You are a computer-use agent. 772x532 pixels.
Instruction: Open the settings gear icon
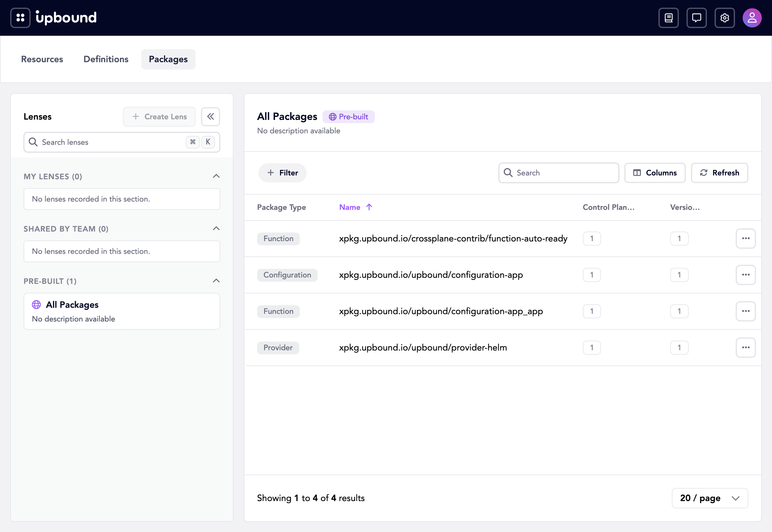(x=724, y=18)
